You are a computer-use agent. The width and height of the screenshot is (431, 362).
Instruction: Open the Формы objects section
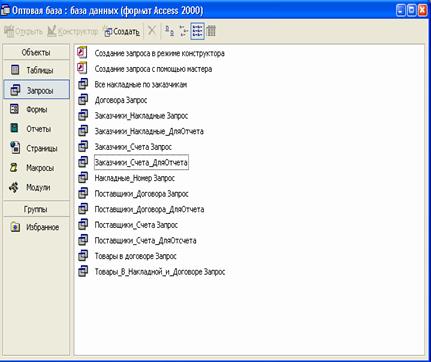coord(37,109)
